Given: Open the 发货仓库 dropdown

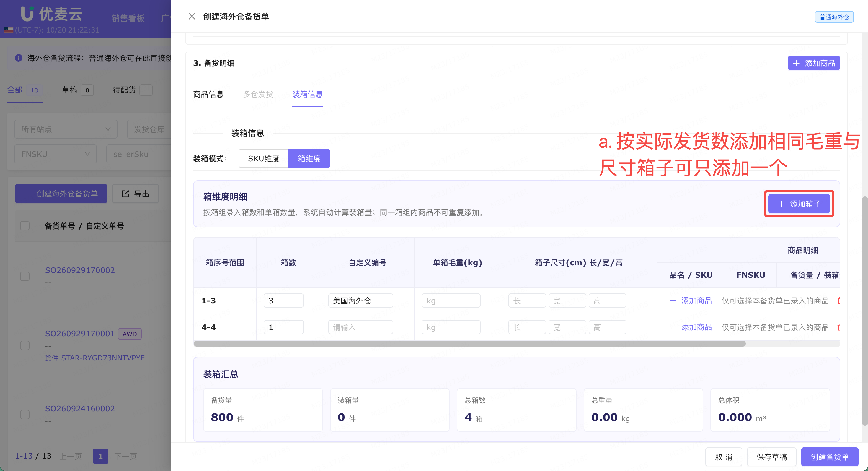Looking at the screenshot, I should pos(149,129).
